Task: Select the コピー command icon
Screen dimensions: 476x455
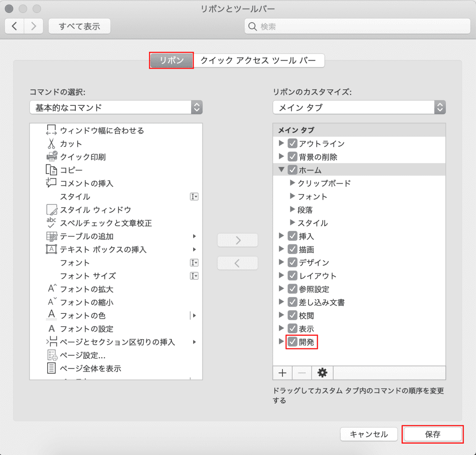Action: click(51, 170)
